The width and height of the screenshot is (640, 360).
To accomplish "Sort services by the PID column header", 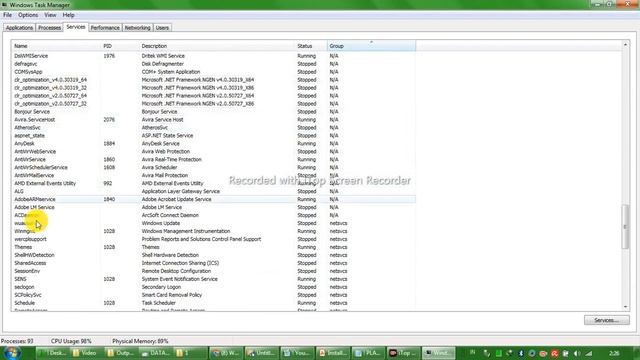I will (x=120, y=46).
